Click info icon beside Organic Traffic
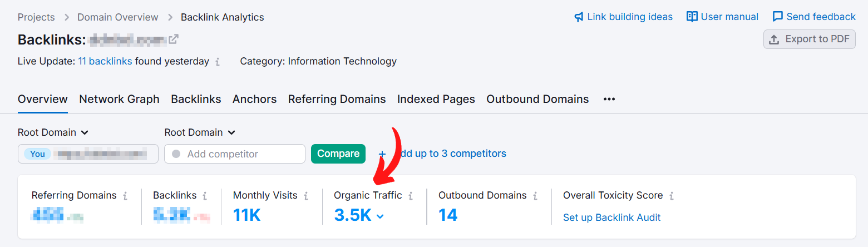The height and width of the screenshot is (247, 868). click(411, 196)
